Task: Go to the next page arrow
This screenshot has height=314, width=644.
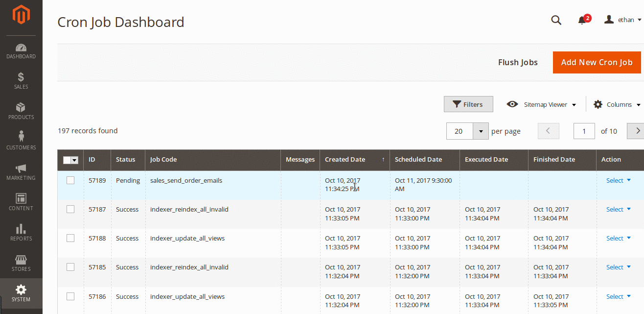Action: [x=637, y=131]
